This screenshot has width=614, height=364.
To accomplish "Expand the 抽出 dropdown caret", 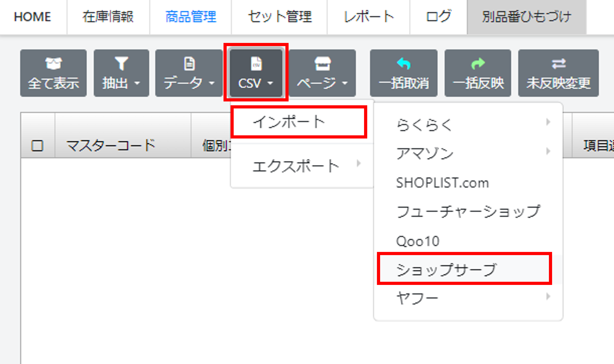I will pos(137,83).
